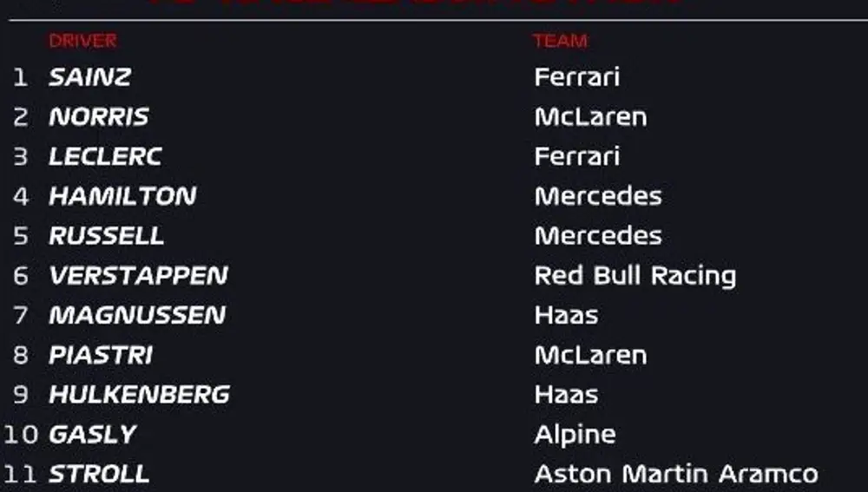The width and height of the screenshot is (868, 492).
Task: Select HAMILTON in the driver list
Action: (122, 196)
